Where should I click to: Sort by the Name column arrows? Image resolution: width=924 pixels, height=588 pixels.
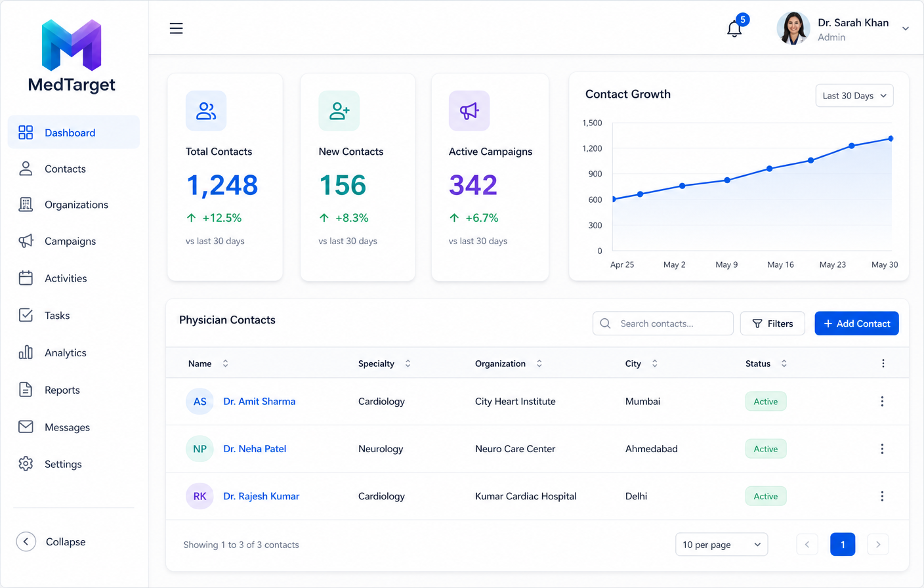coord(225,364)
